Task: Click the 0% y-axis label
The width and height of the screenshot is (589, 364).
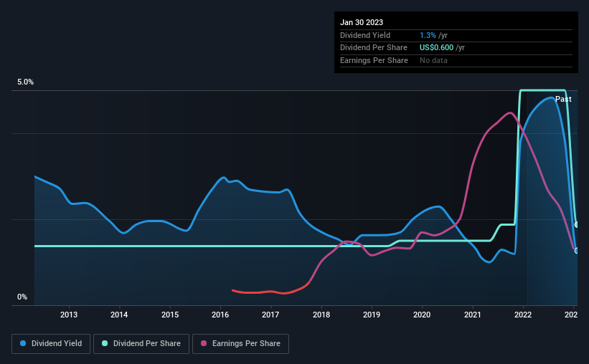Action: pyautogui.click(x=22, y=297)
